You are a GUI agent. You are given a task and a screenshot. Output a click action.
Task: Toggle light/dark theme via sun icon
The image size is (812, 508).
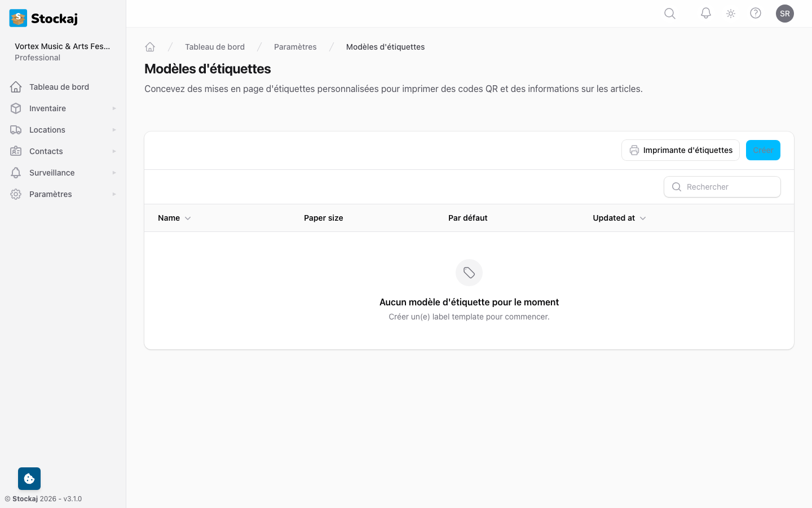730,13
